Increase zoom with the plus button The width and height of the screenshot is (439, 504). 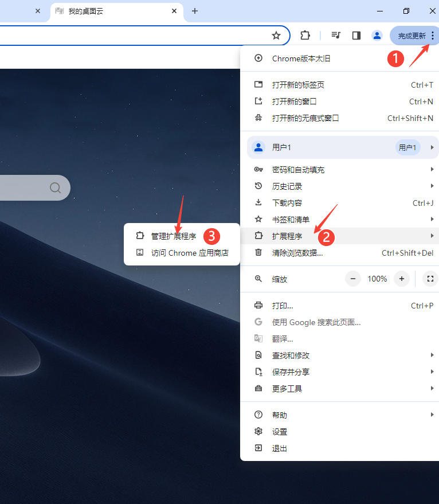tap(402, 279)
